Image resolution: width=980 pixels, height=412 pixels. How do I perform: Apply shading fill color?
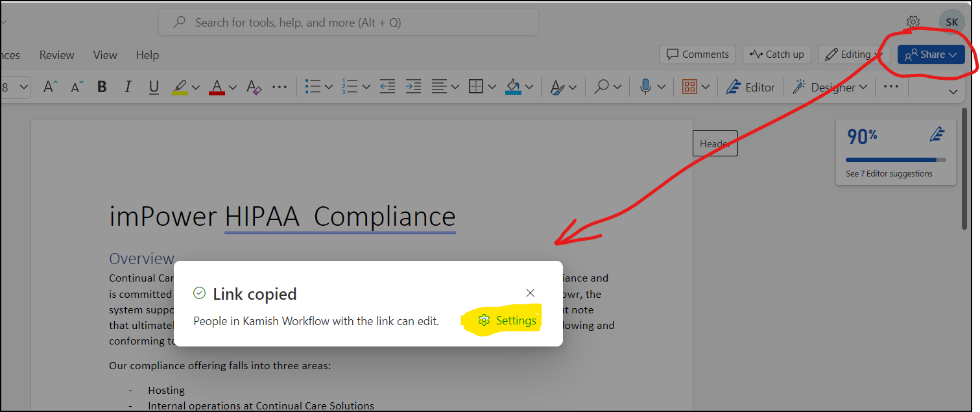click(513, 86)
